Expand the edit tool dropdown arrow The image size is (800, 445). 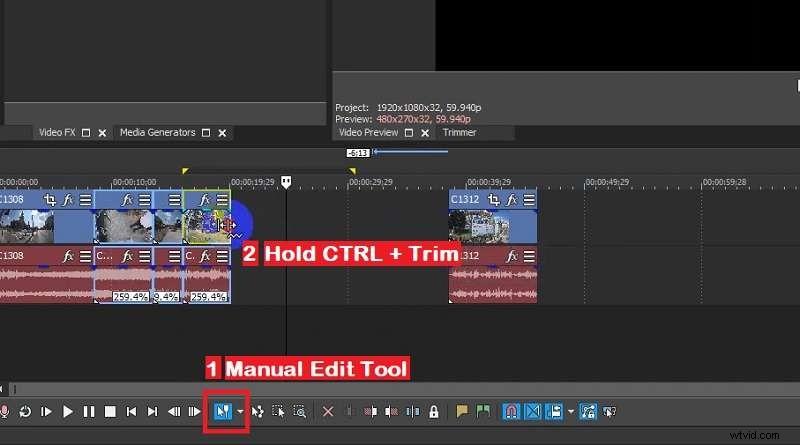coord(240,411)
